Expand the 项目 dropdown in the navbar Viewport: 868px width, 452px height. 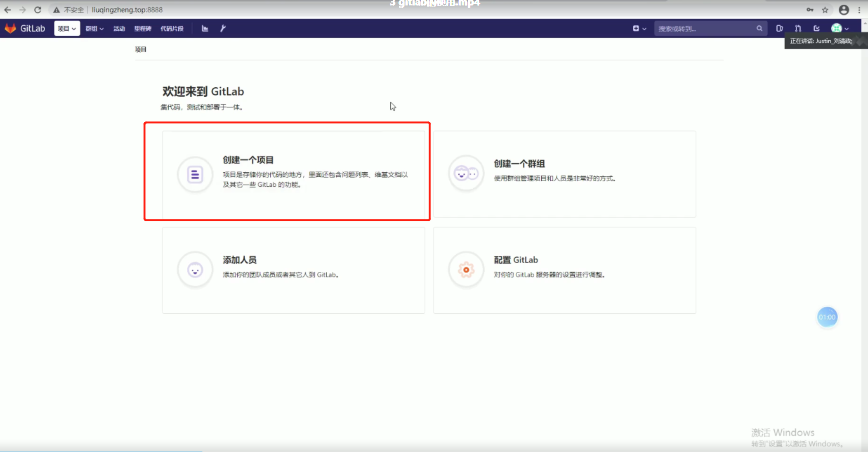click(x=67, y=28)
